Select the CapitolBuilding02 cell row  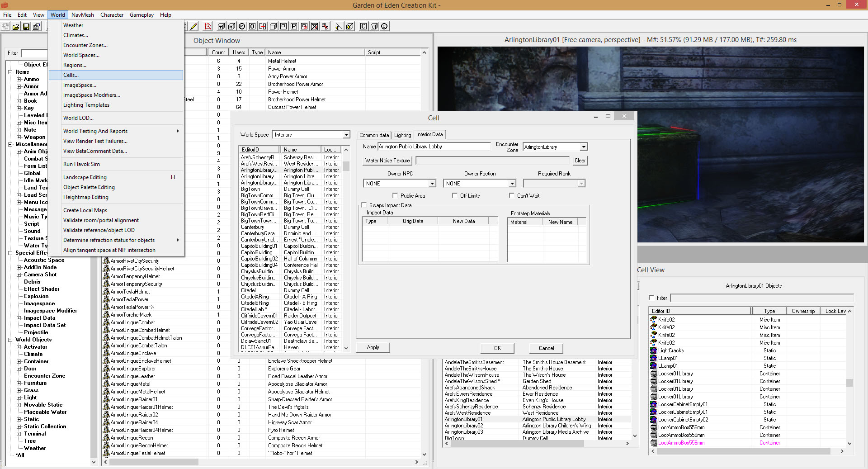290,259
